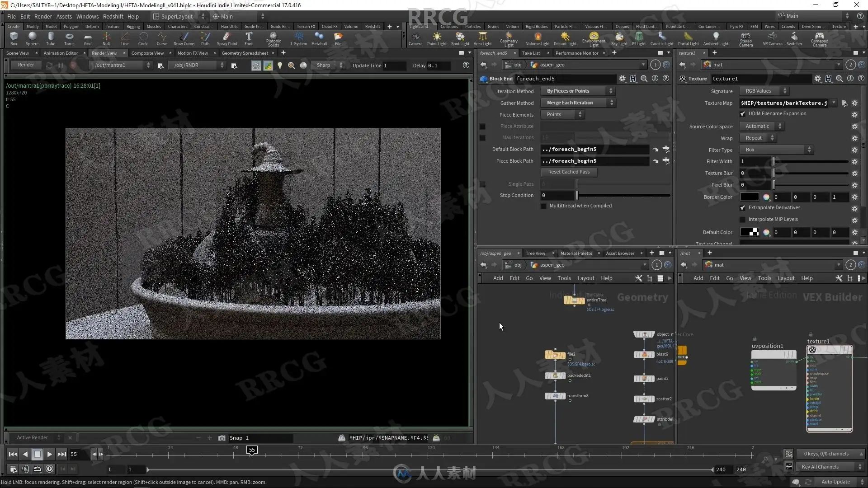868x488 pixels.
Task: Open the Redshift menu
Action: 113,16
